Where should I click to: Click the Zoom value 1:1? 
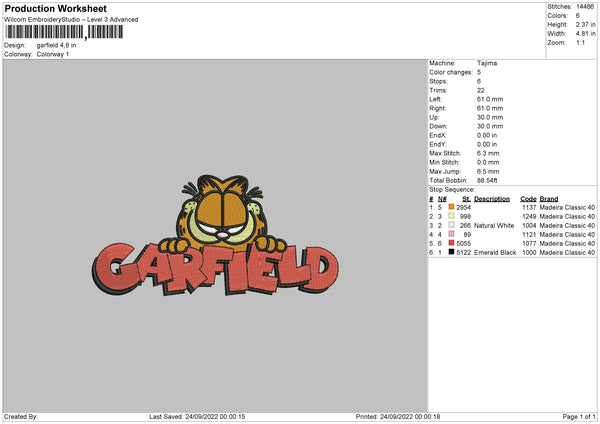(x=580, y=42)
